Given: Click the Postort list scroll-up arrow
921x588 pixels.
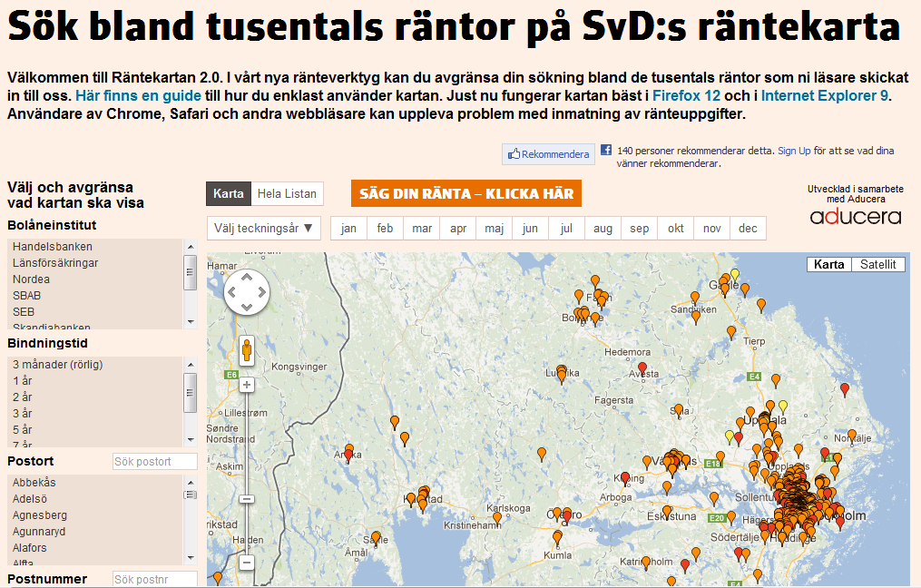Looking at the screenshot, I should coord(191,482).
